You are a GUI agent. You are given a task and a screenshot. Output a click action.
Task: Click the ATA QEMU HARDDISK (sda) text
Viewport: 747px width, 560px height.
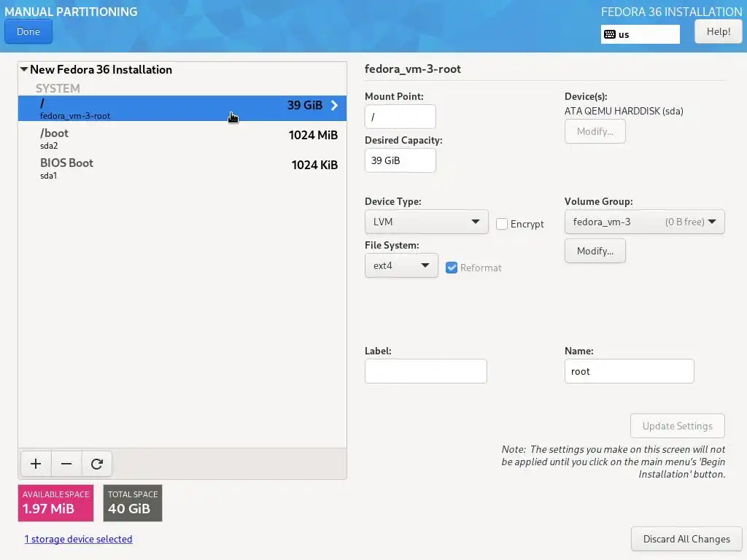tap(624, 111)
